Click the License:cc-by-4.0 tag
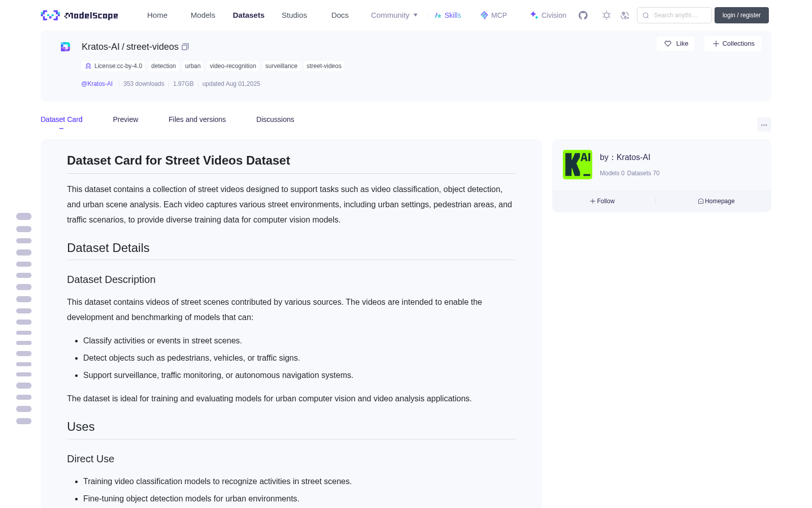Image resolution: width=812 pixels, height=508 pixels. pyautogui.click(x=113, y=66)
